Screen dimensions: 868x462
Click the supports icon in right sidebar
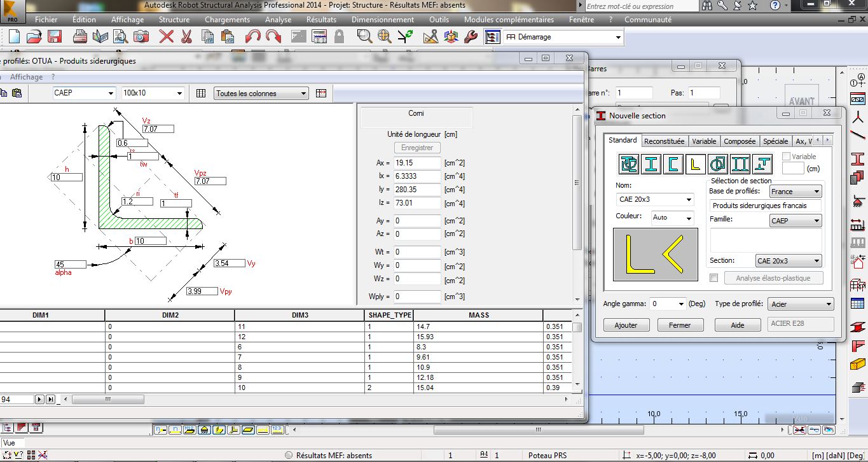(858, 200)
